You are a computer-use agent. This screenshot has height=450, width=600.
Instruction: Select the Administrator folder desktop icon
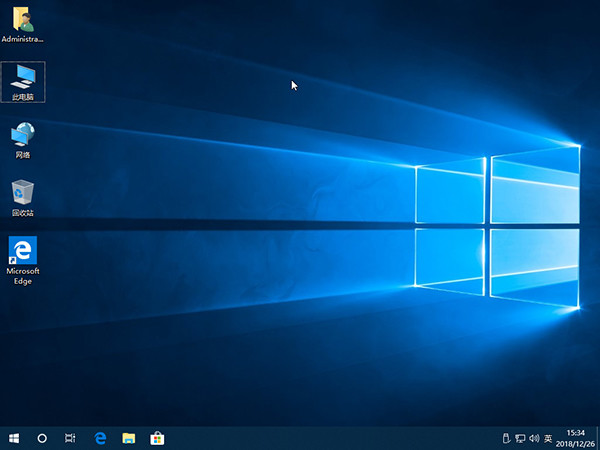22,20
